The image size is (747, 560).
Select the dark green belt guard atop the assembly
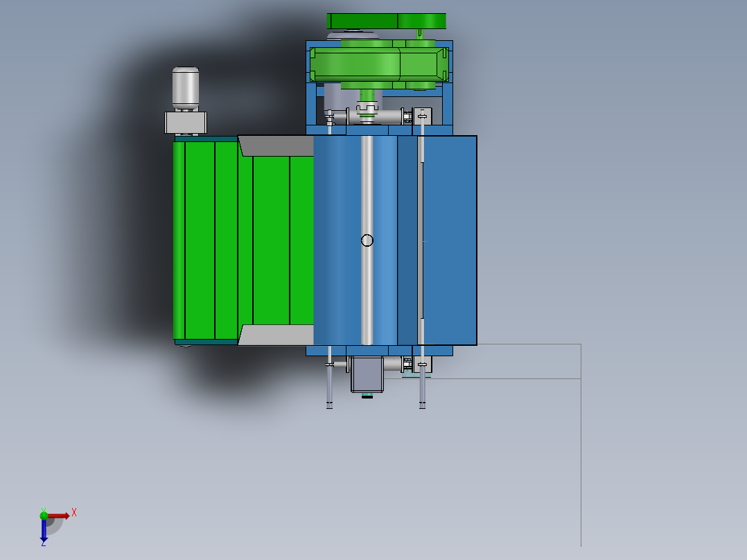(387, 21)
